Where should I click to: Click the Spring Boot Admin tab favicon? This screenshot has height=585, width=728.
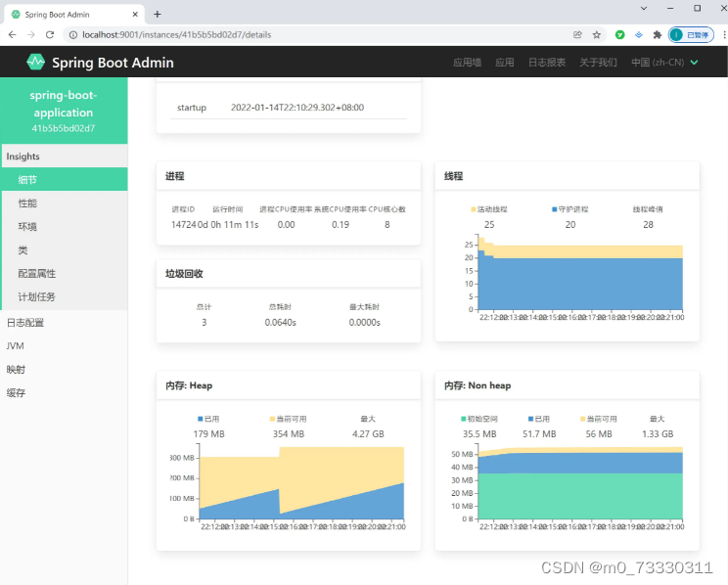16,15
